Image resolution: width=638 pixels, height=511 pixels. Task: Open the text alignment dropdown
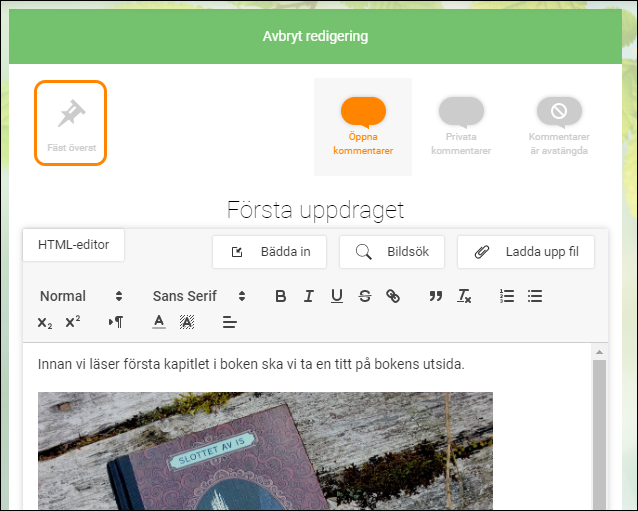click(229, 322)
